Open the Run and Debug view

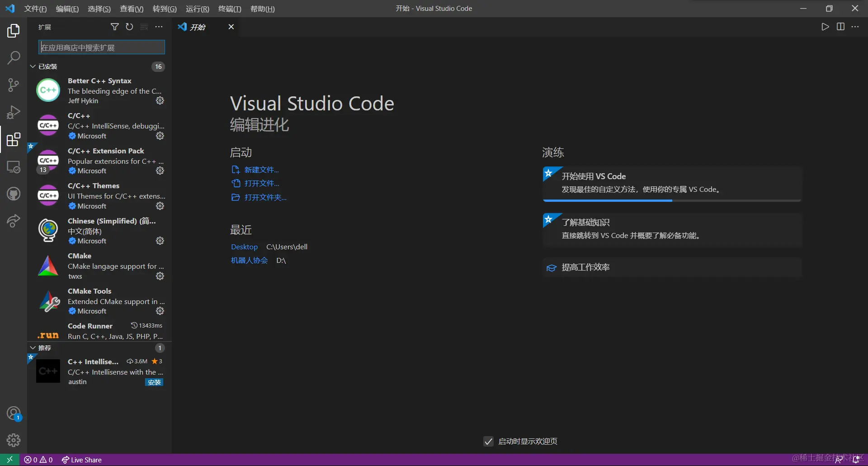(14, 112)
